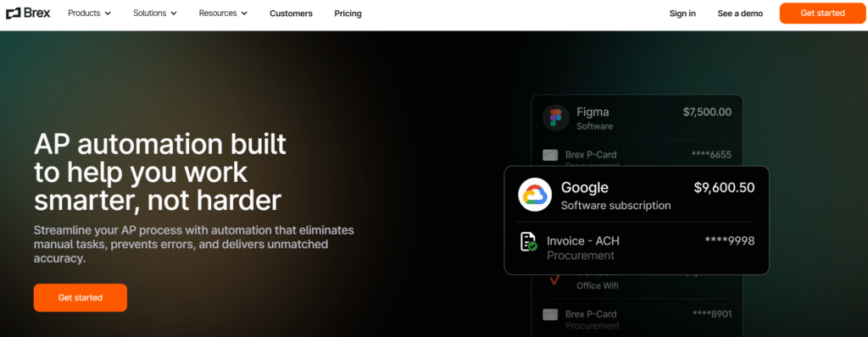Click the Google vendor name

(585, 188)
